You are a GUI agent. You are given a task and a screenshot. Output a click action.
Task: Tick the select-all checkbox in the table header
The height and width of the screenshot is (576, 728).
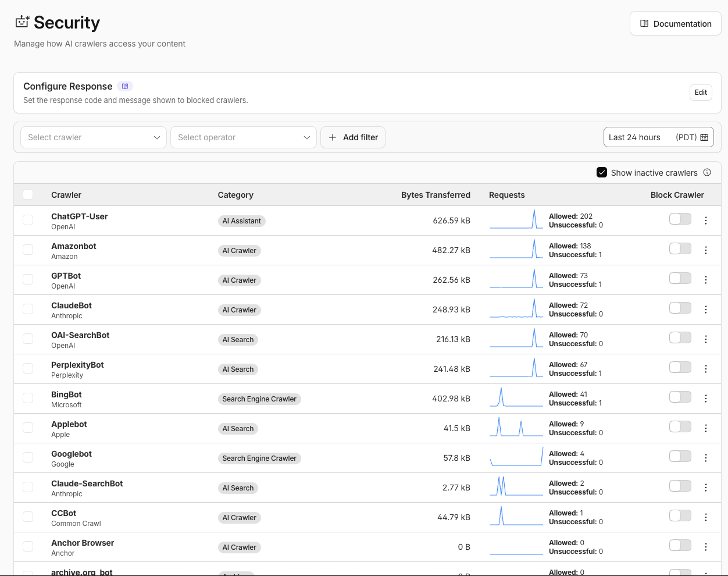pyautogui.click(x=28, y=194)
